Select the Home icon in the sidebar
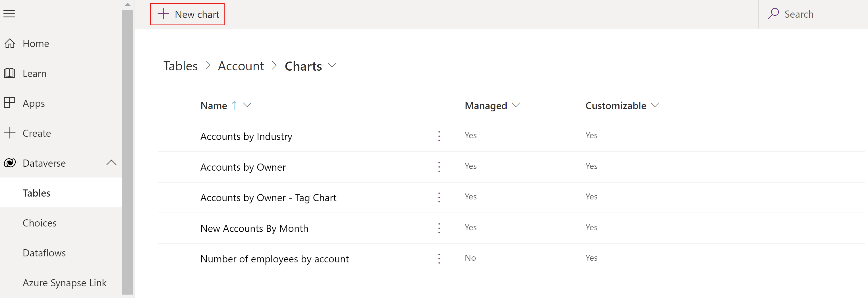The height and width of the screenshot is (298, 868). point(10,43)
